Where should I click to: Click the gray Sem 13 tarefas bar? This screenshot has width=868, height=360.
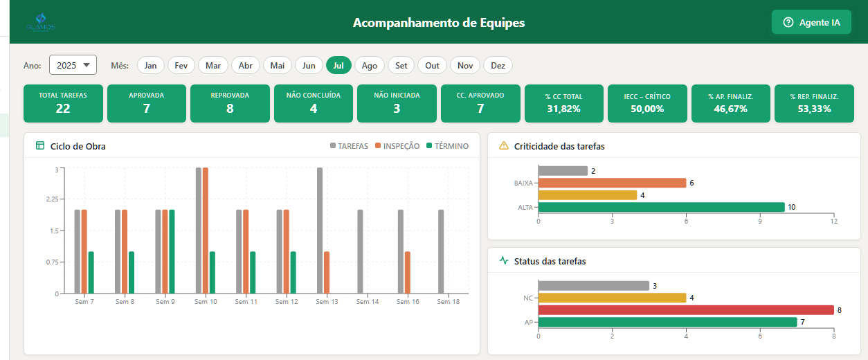click(x=320, y=230)
